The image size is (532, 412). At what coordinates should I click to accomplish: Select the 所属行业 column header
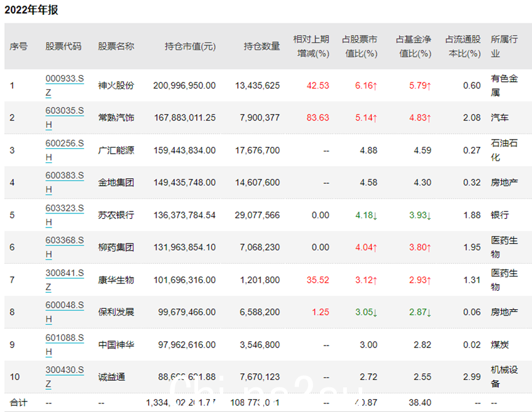(504, 47)
